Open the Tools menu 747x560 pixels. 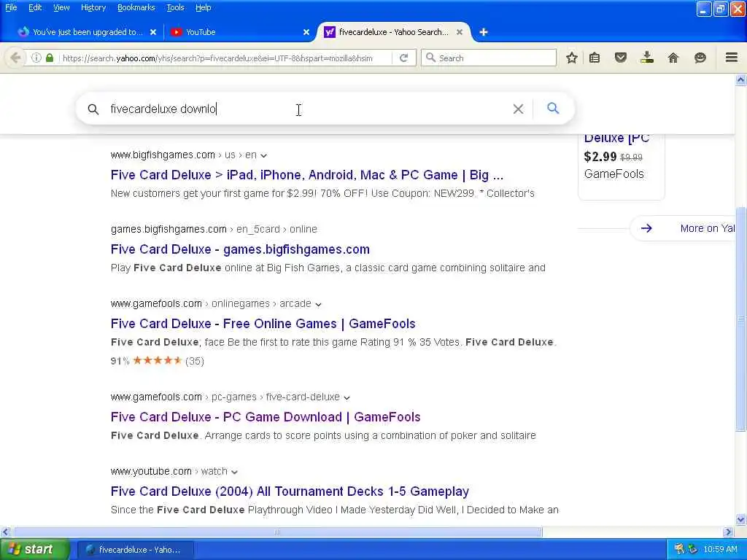pyautogui.click(x=175, y=7)
